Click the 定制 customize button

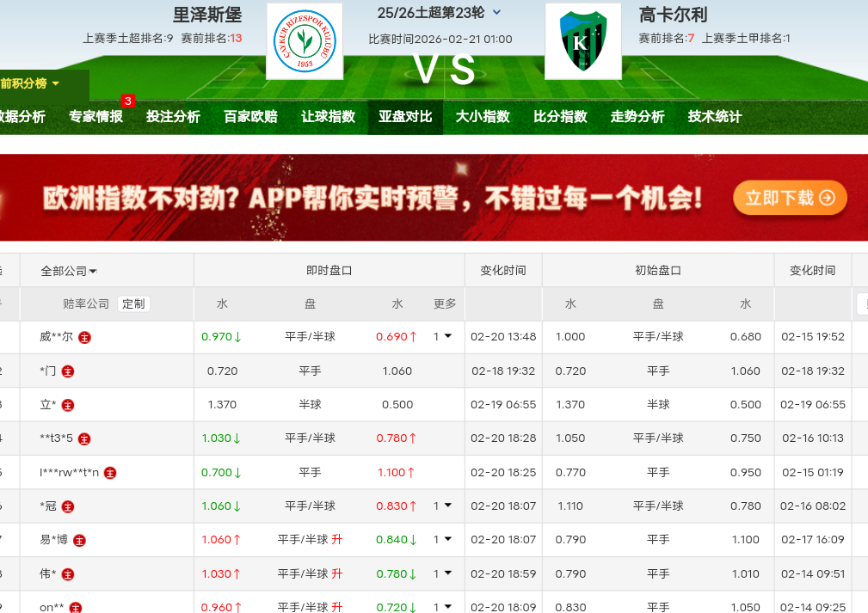[x=133, y=303]
